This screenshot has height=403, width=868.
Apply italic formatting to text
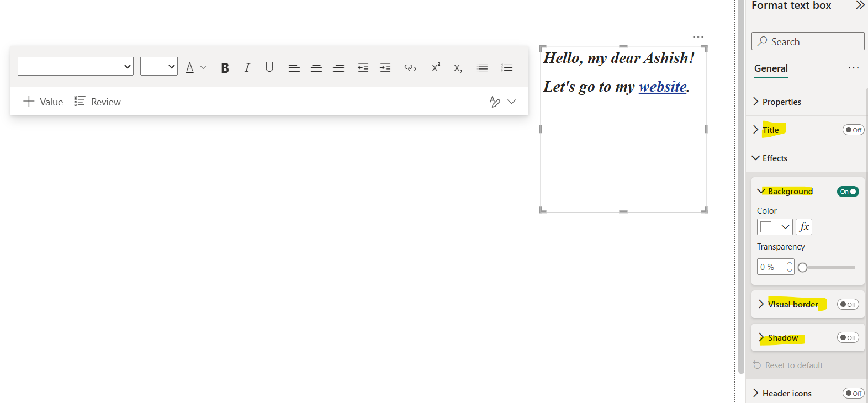click(247, 68)
